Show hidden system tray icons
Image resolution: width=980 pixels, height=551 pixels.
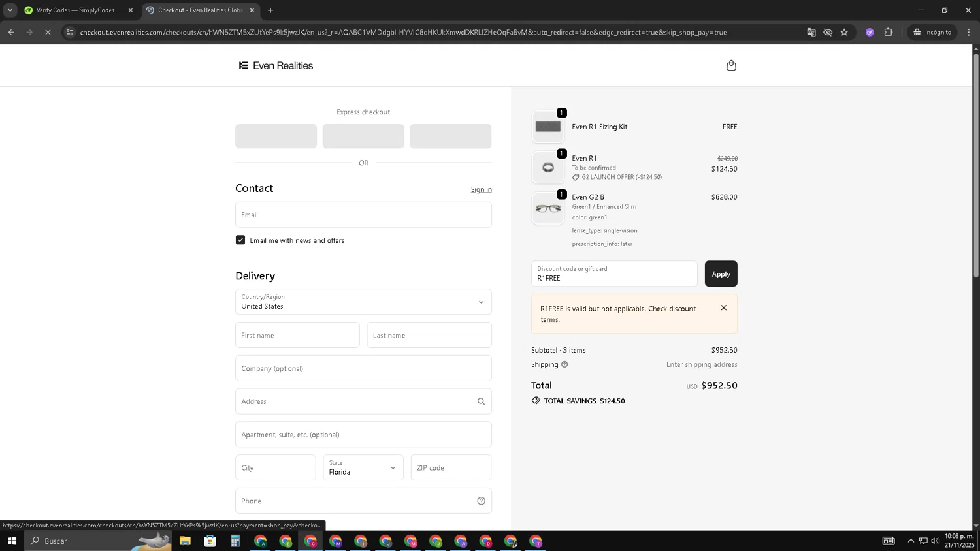click(x=911, y=541)
